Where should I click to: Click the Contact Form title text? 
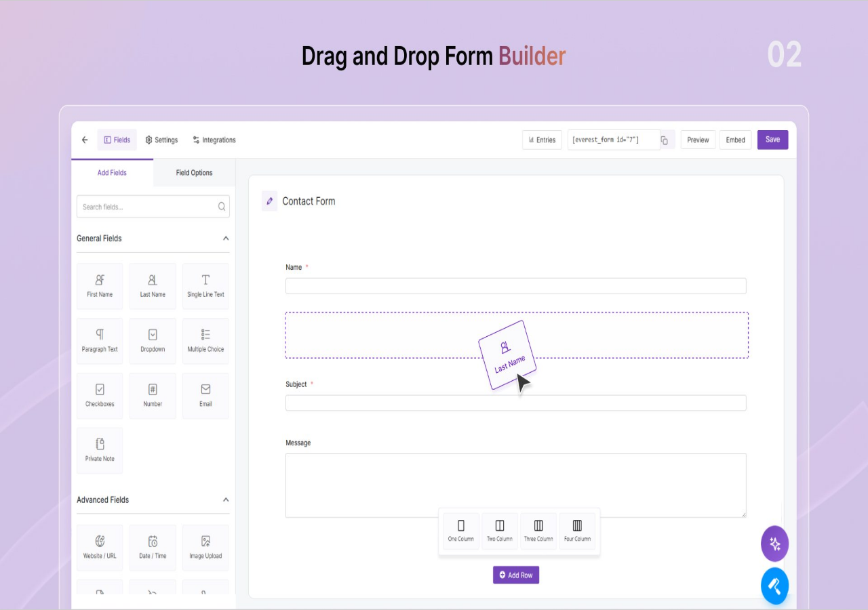coord(309,201)
